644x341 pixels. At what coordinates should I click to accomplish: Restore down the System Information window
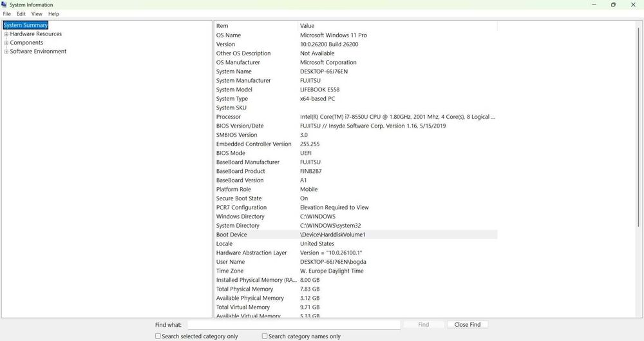613,5
